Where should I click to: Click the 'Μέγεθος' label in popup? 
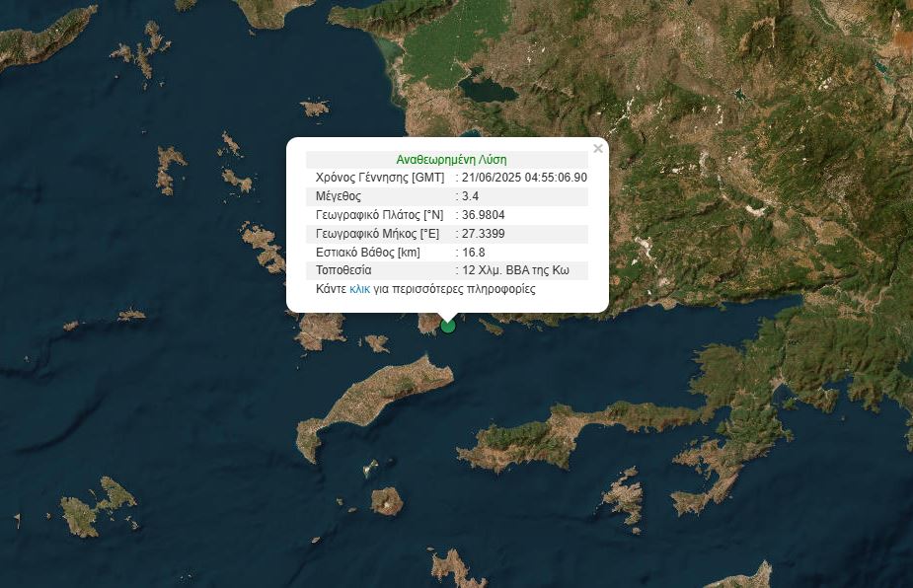(339, 196)
